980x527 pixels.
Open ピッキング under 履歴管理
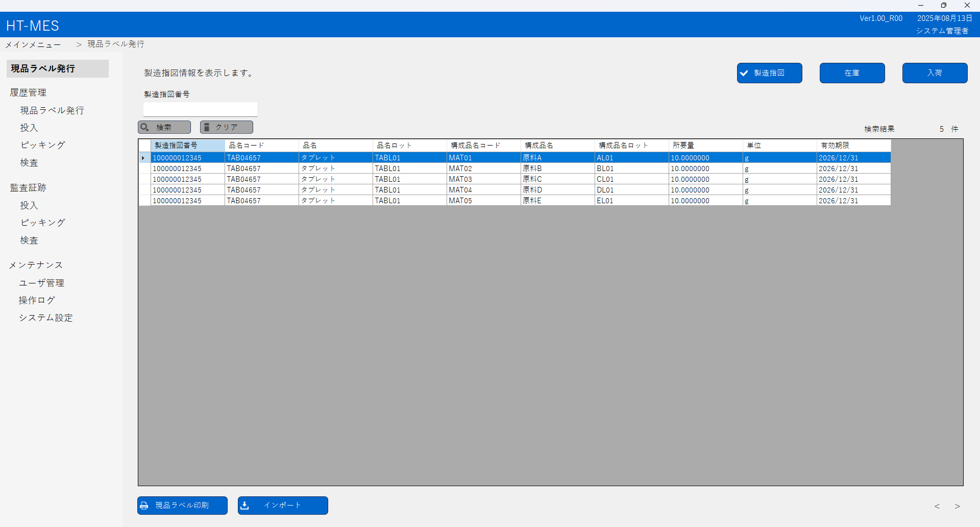(x=43, y=145)
